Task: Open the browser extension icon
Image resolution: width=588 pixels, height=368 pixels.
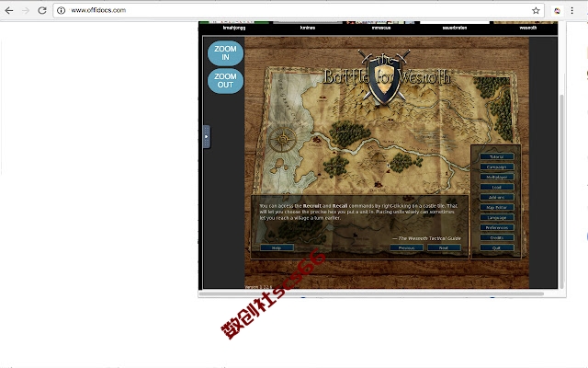Action: tap(558, 10)
